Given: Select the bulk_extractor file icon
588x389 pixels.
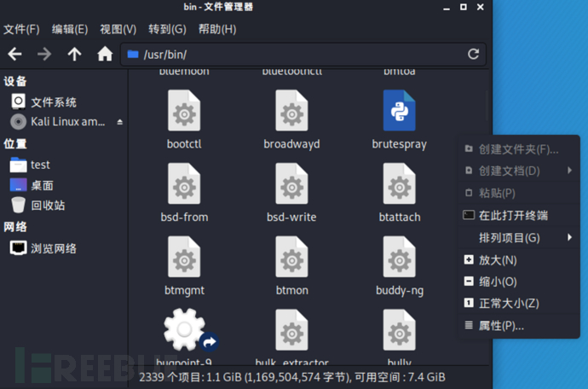Looking at the screenshot, I should tap(291, 330).
